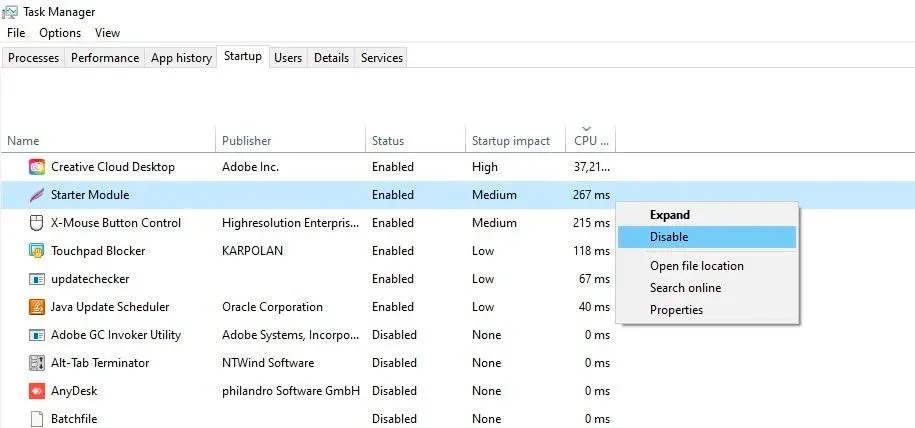Screen dimensions: 915x428
Task: Click the 67 ms CPU value
Action: [595, 279]
